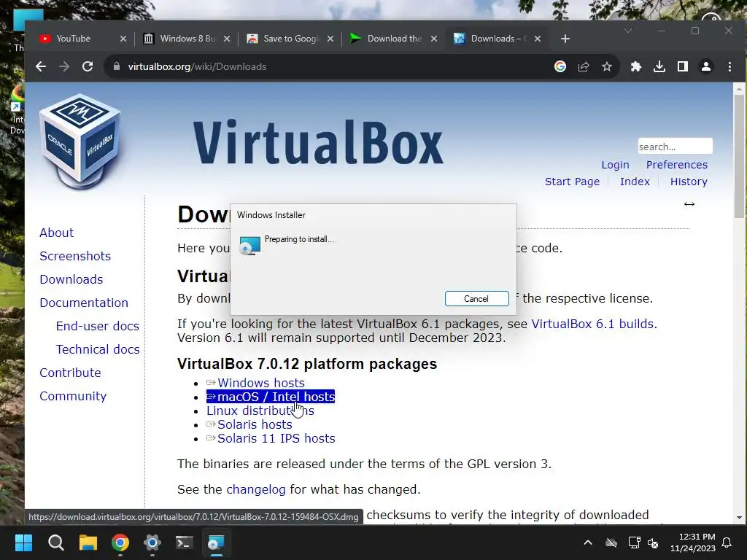Open the Terminal taskbar icon
This screenshot has width=747, height=560.
click(185, 542)
